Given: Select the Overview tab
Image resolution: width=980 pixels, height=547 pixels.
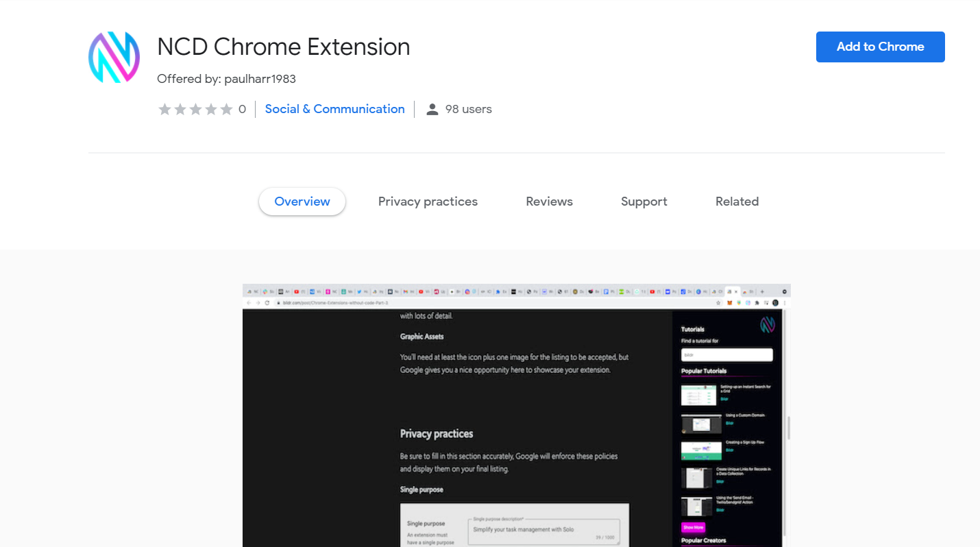Looking at the screenshot, I should [302, 202].
